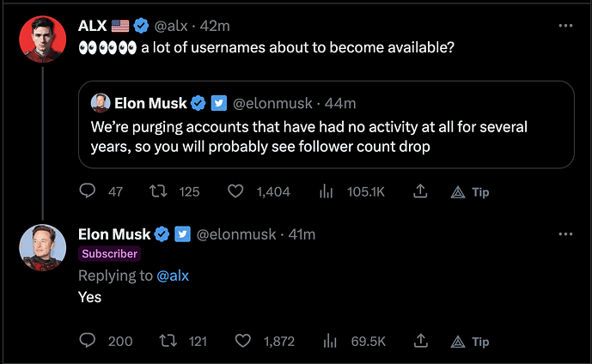Open the @alx mention link in reply

click(x=173, y=276)
